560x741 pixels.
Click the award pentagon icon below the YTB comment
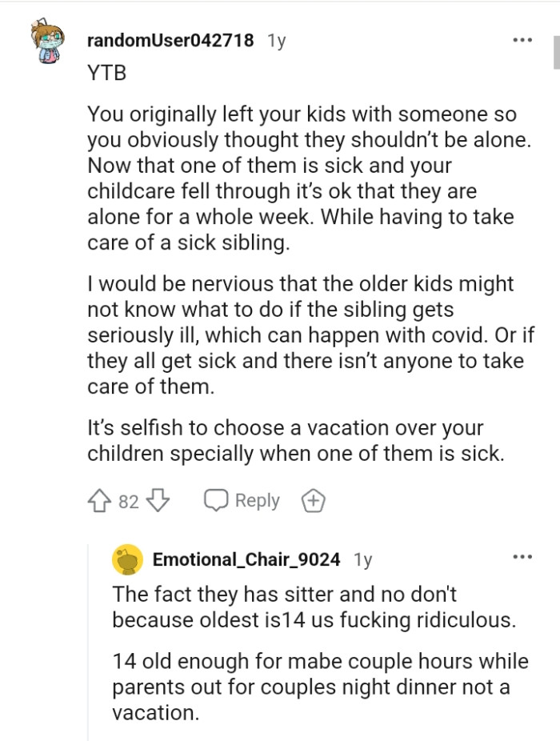pos(314,499)
